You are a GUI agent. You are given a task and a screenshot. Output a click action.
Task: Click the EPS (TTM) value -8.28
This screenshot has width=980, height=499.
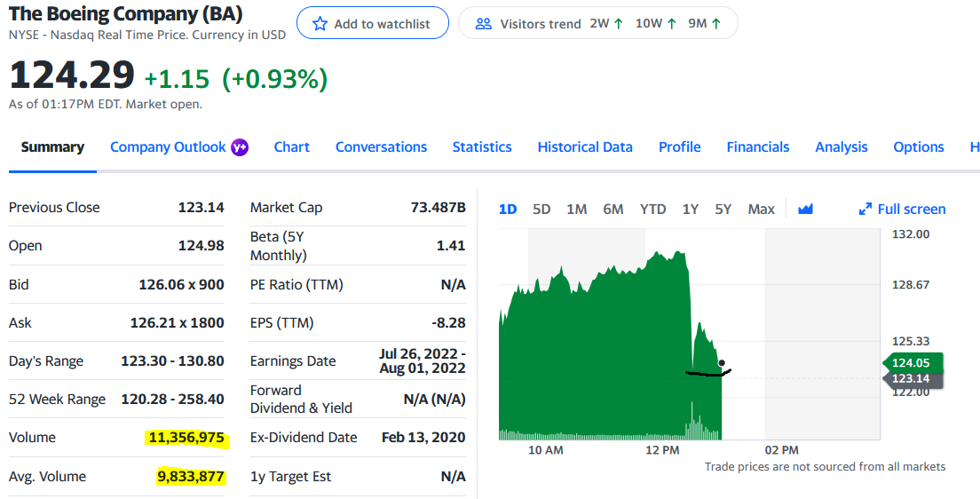tap(448, 322)
